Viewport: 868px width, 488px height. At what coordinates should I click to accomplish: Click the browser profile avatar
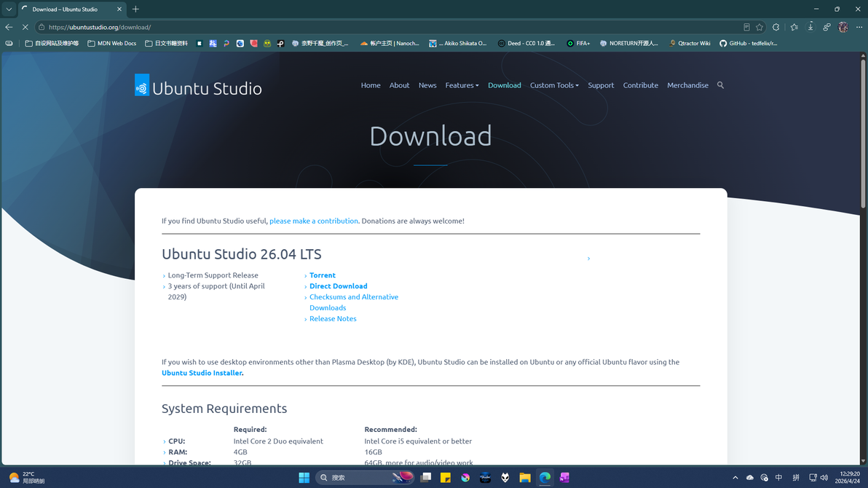tap(843, 27)
